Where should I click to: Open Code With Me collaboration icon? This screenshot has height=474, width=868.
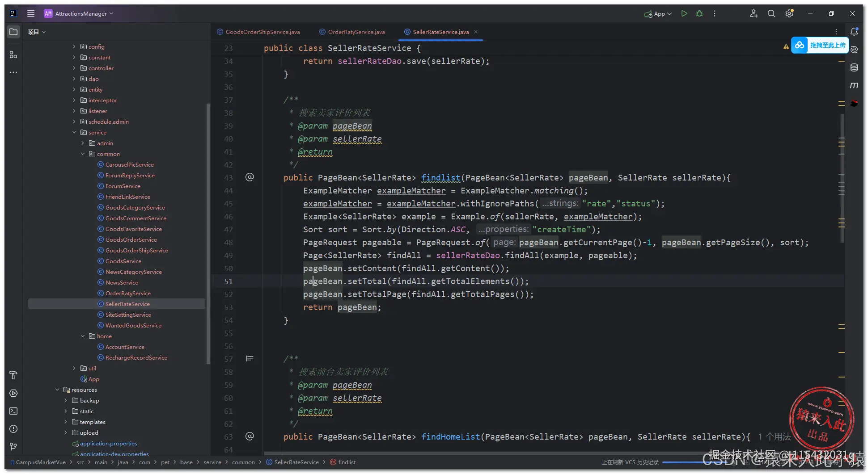pyautogui.click(x=754, y=13)
